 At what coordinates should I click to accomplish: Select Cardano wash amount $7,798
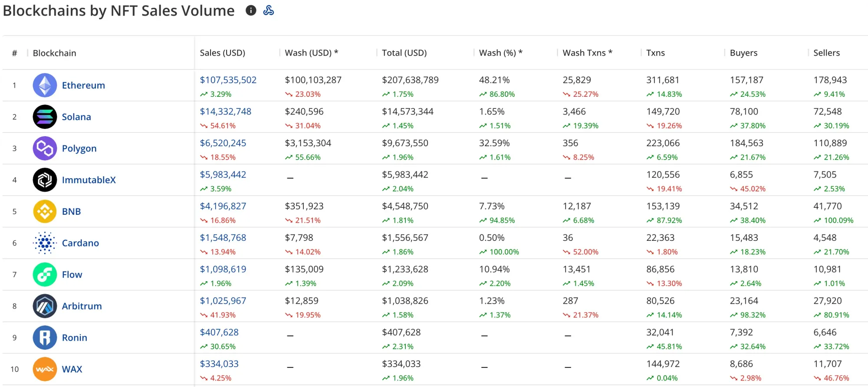299,238
